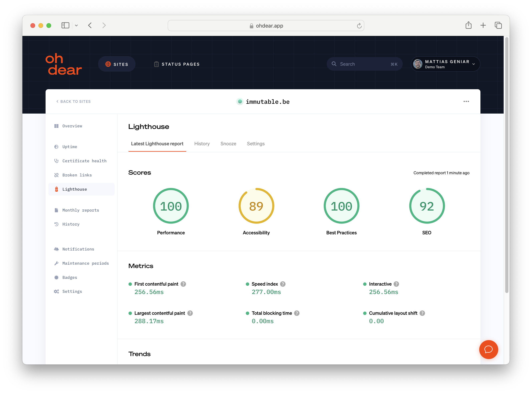Open the chat support bubble
Screen dimensions: 532x394
click(x=489, y=349)
